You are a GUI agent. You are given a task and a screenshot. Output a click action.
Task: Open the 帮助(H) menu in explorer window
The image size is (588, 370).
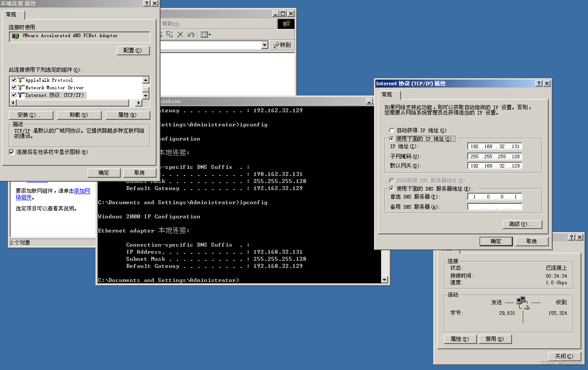tap(171, 24)
